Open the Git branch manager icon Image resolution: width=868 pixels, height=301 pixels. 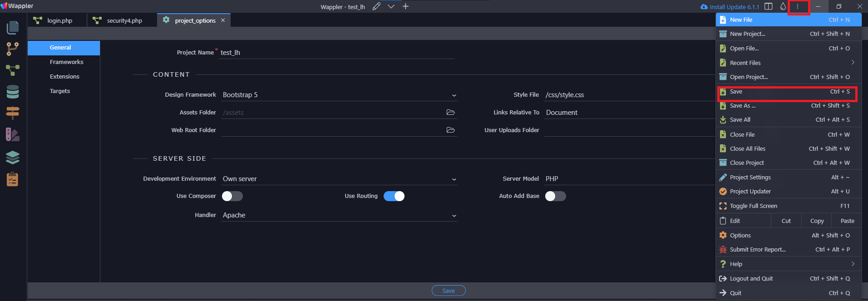point(13,49)
